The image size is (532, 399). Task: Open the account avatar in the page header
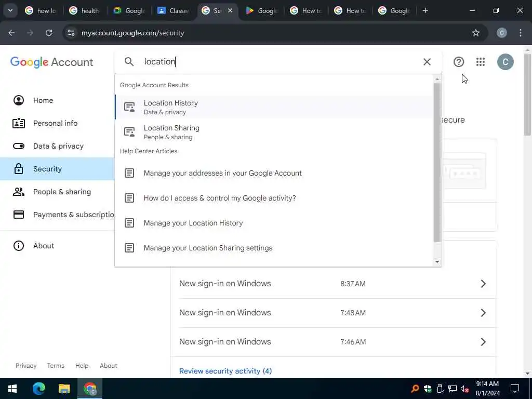coord(505,62)
